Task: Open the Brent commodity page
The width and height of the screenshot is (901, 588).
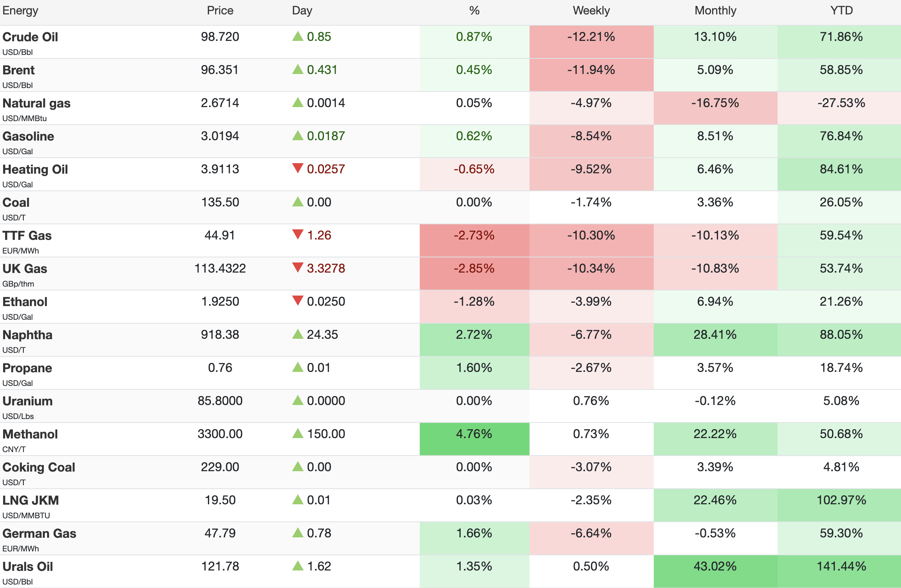Action: (19, 70)
